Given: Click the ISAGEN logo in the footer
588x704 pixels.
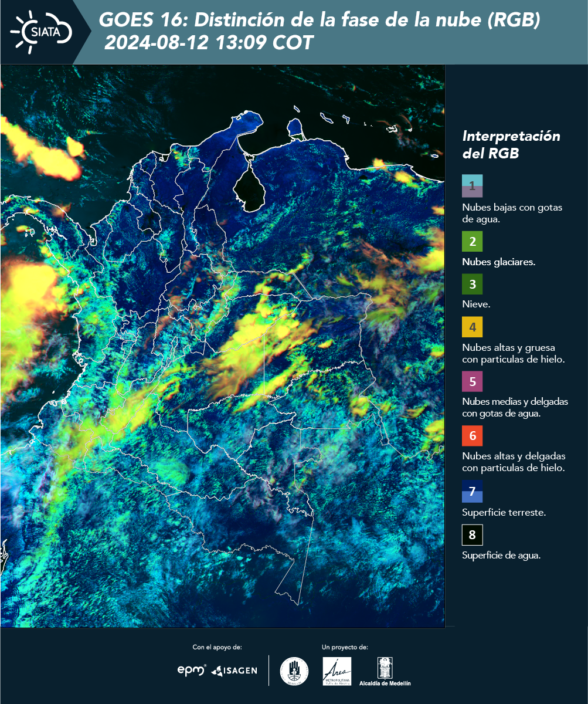Looking at the screenshot, I should pos(234,670).
